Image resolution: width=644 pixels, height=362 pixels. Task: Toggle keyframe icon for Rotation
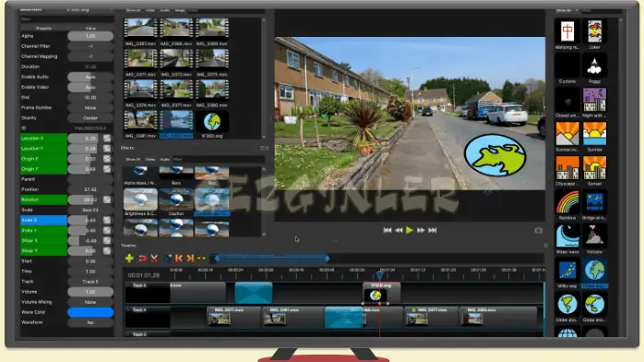(107, 199)
